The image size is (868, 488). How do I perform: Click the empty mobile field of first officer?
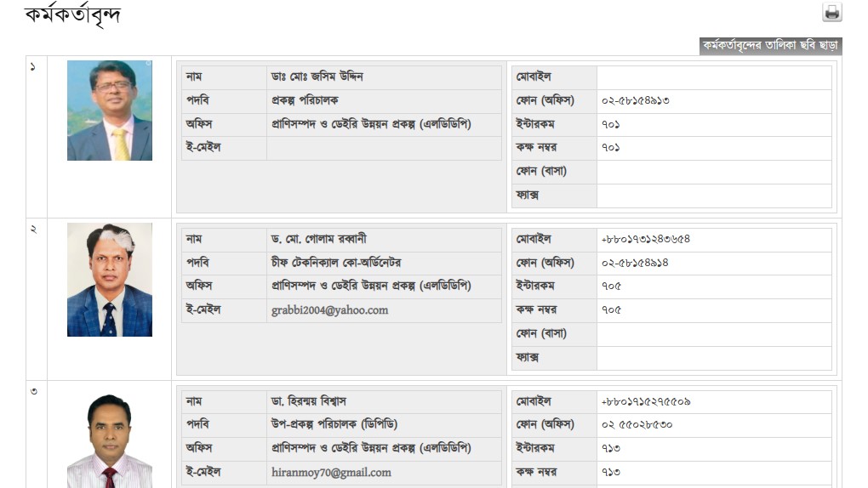click(x=714, y=77)
